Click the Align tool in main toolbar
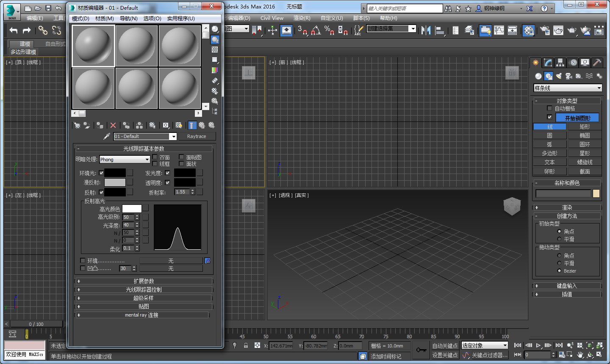 point(440,30)
